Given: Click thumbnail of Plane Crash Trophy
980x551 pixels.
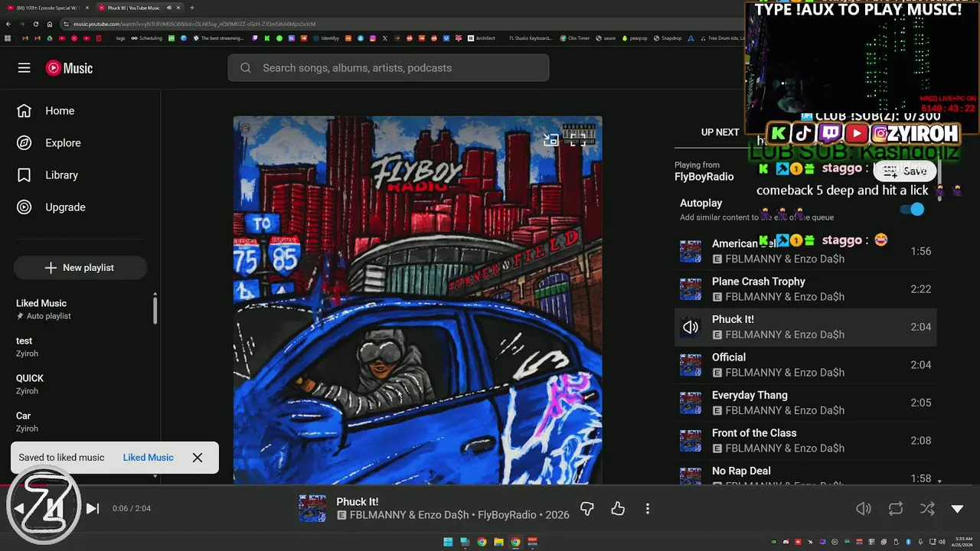Looking at the screenshot, I should [x=691, y=289].
